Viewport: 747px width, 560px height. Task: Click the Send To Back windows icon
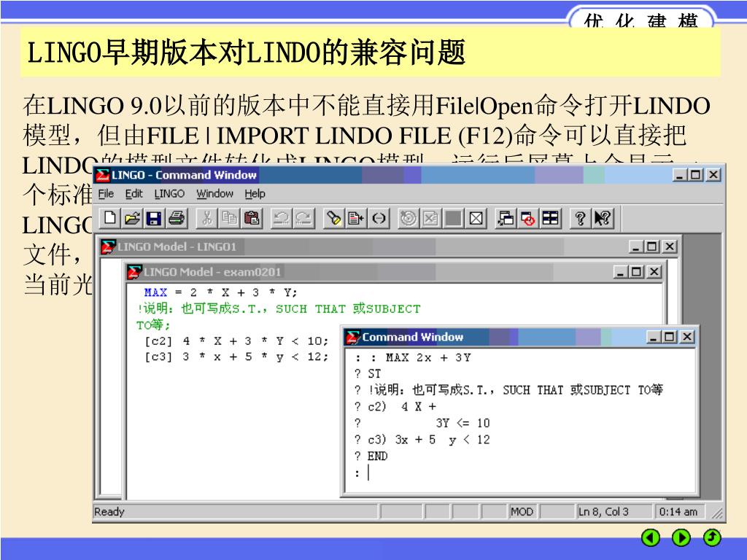[506, 219]
